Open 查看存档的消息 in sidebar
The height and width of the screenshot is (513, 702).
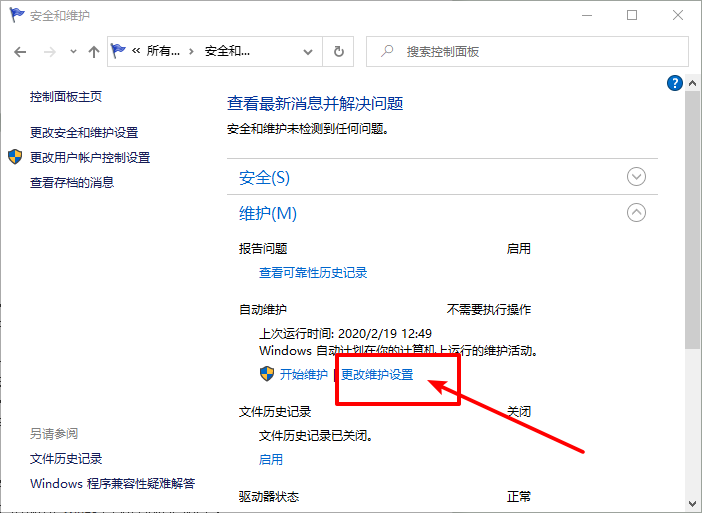[x=72, y=182]
